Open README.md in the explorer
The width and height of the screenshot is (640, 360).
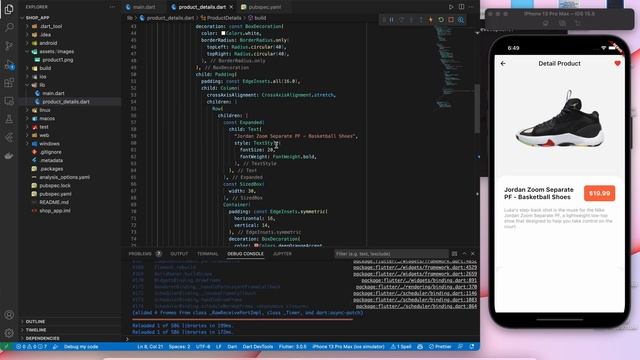(54, 202)
